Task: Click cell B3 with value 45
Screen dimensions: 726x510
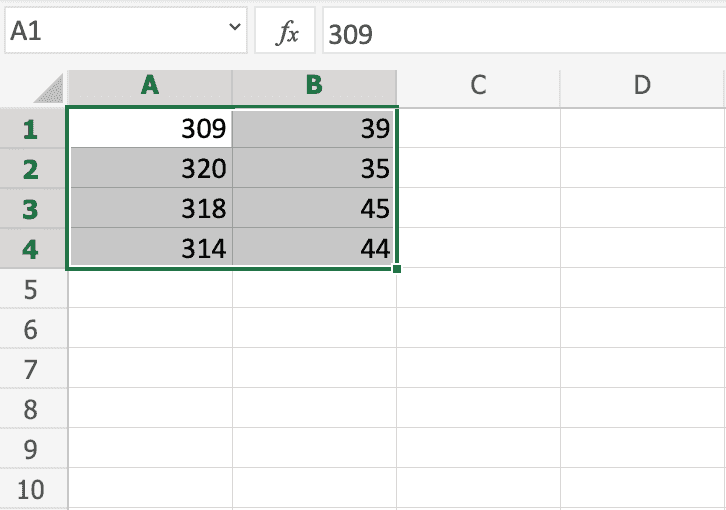Action: tap(314, 209)
